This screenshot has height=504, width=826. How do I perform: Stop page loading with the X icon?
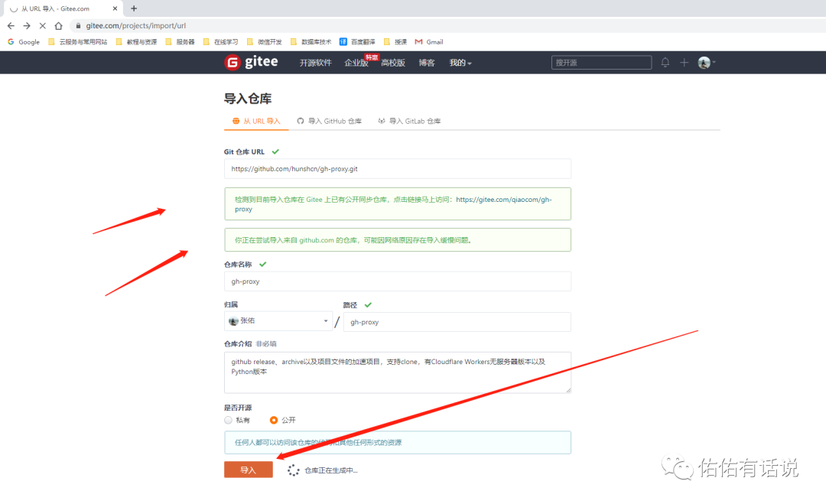[x=43, y=25]
